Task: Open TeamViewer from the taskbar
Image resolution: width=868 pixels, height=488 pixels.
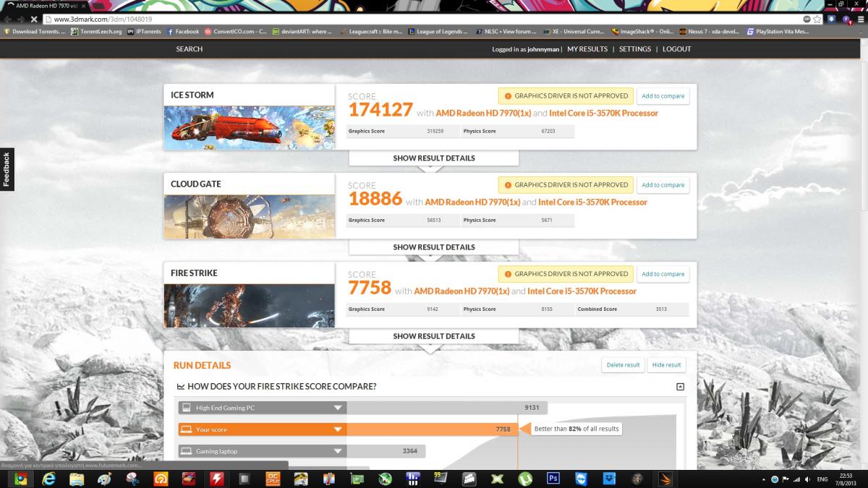Action: coord(582,479)
